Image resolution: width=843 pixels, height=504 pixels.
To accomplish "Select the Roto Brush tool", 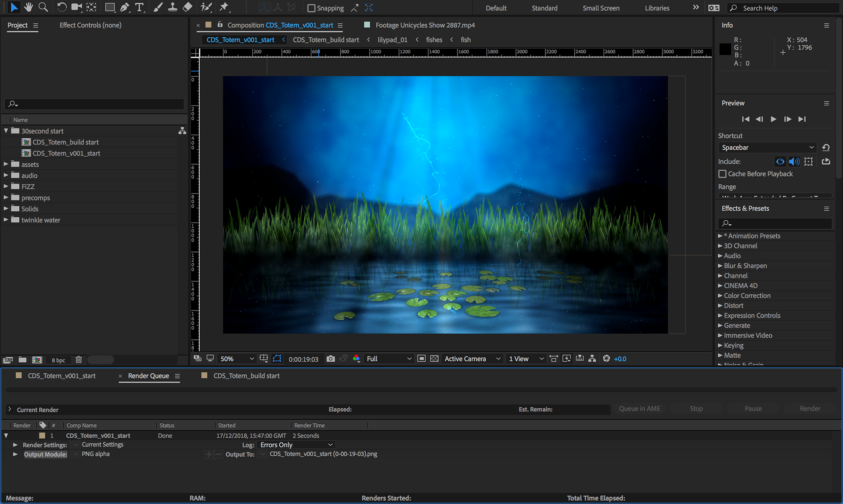I will (x=206, y=7).
